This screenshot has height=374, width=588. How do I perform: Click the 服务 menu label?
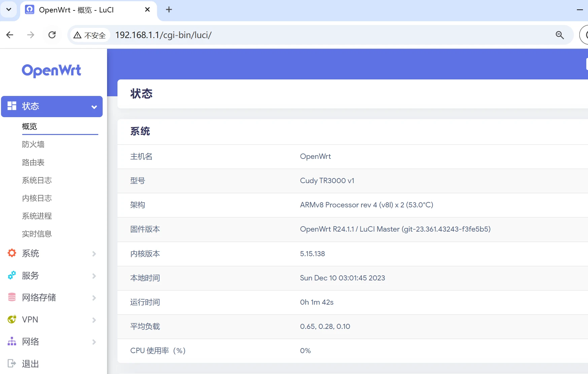click(x=31, y=276)
